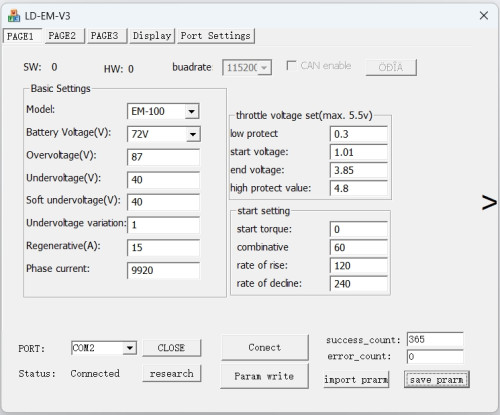Click the Status 'Connected' text
Screen dimensions: 500x415
pyautogui.click(x=95, y=373)
